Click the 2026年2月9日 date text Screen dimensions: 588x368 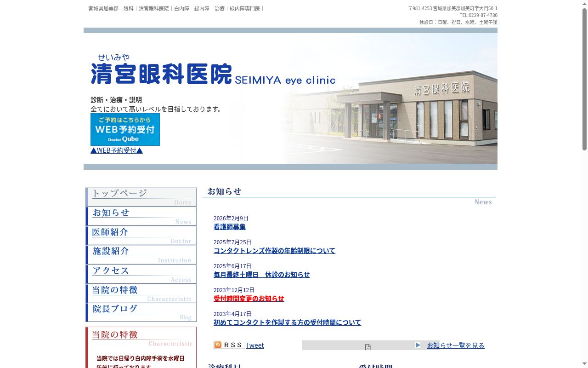tap(231, 218)
